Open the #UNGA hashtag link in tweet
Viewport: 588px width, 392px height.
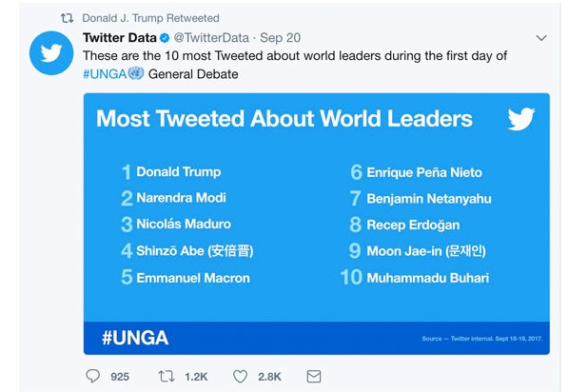coord(105,73)
